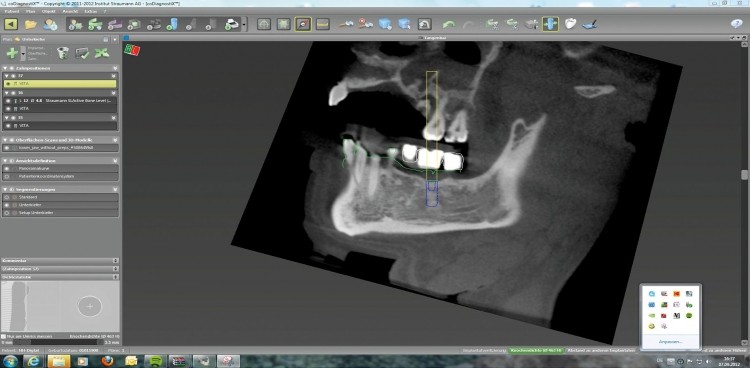Open Firefox from the taskbar
This screenshot has height=368, width=750.
pyautogui.click(x=108, y=361)
